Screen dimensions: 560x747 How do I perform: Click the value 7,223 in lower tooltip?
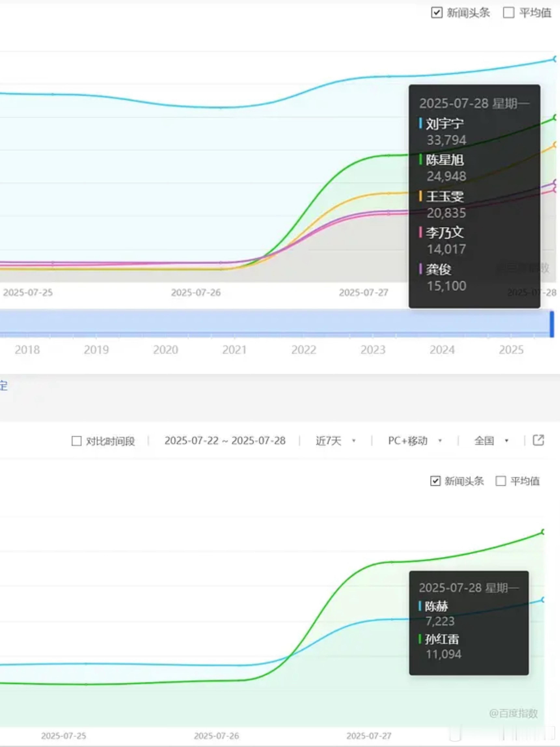(440, 621)
